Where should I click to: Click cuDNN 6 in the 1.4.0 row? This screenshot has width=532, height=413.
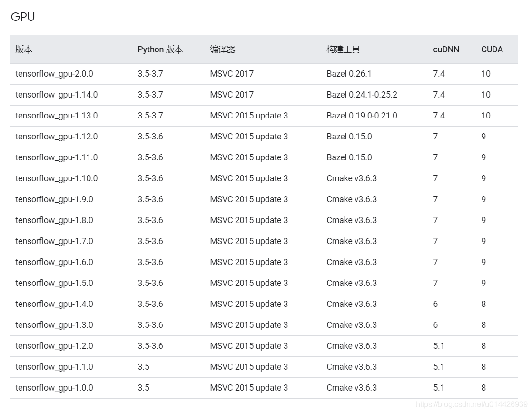435,304
